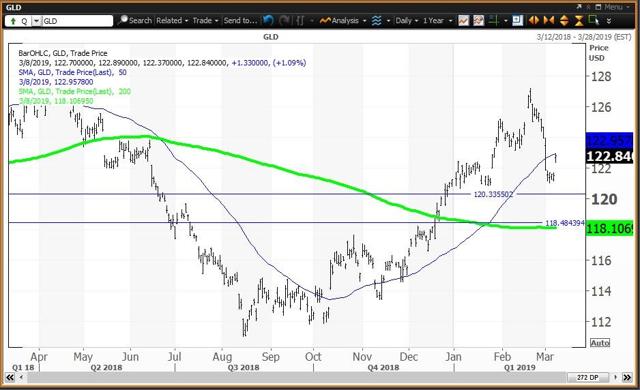Expand the arrow beside the crosshair icon

506,20
